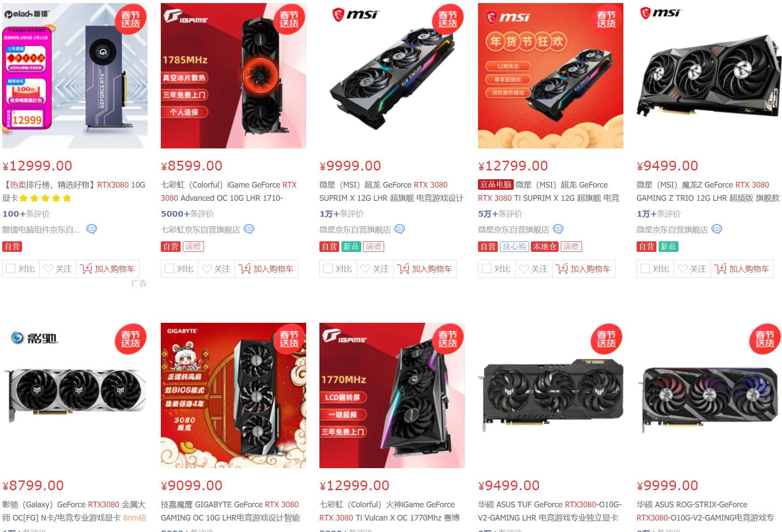This screenshot has width=782, height=532.
Task: Enable 对比 checkbox for MSI GAMING Z TRIO
Action: [645, 269]
